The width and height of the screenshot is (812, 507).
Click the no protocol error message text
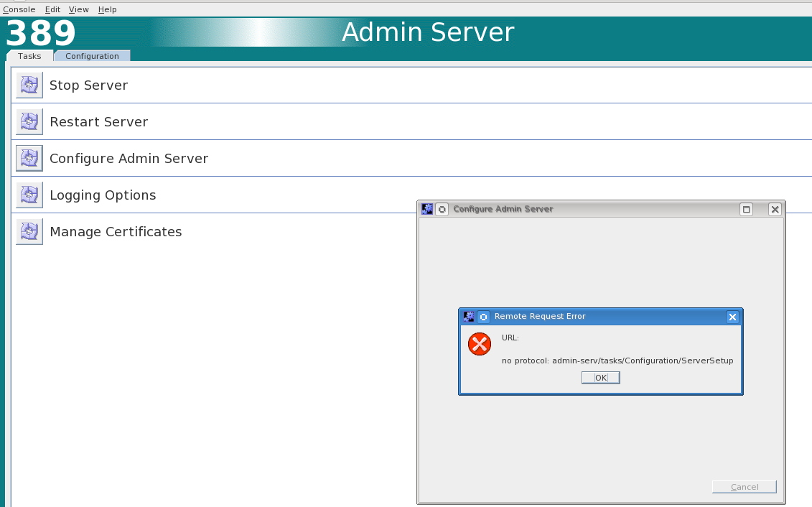pyautogui.click(x=617, y=361)
